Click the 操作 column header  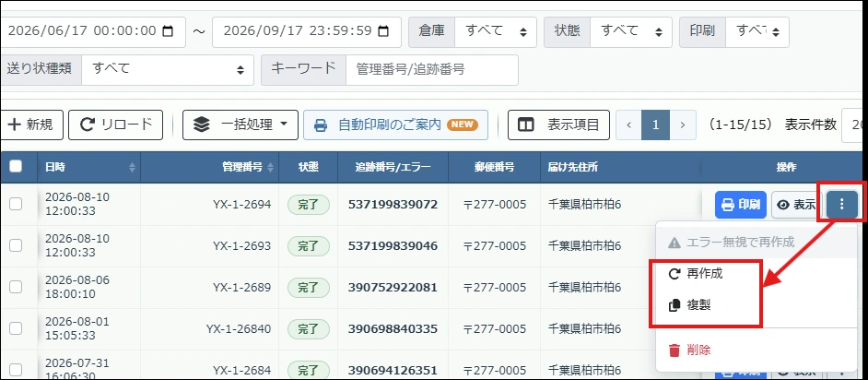(x=786, y=167)
